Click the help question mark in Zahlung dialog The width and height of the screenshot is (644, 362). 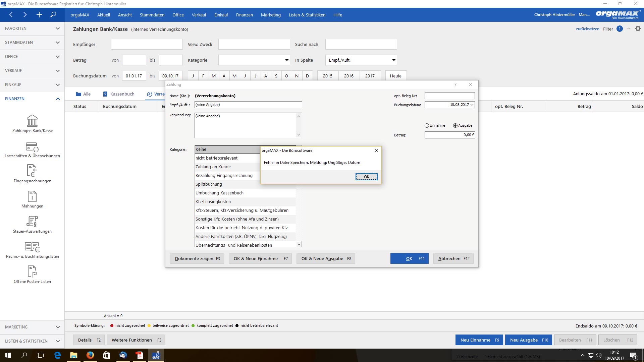(455, 84)
